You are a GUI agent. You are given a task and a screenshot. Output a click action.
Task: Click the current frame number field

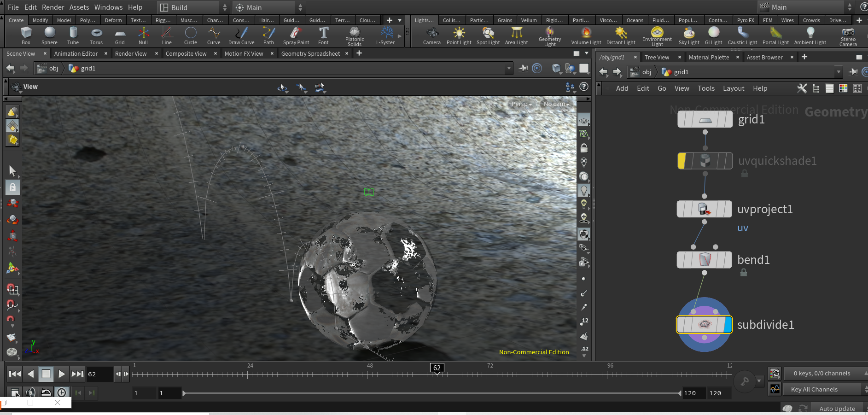click(x=99, y=374)
